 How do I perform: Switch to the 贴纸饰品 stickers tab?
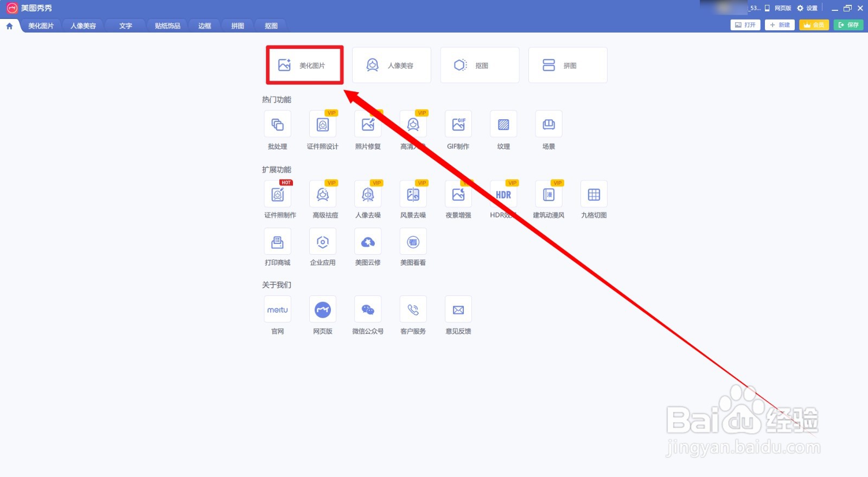[x=168, y=25]
